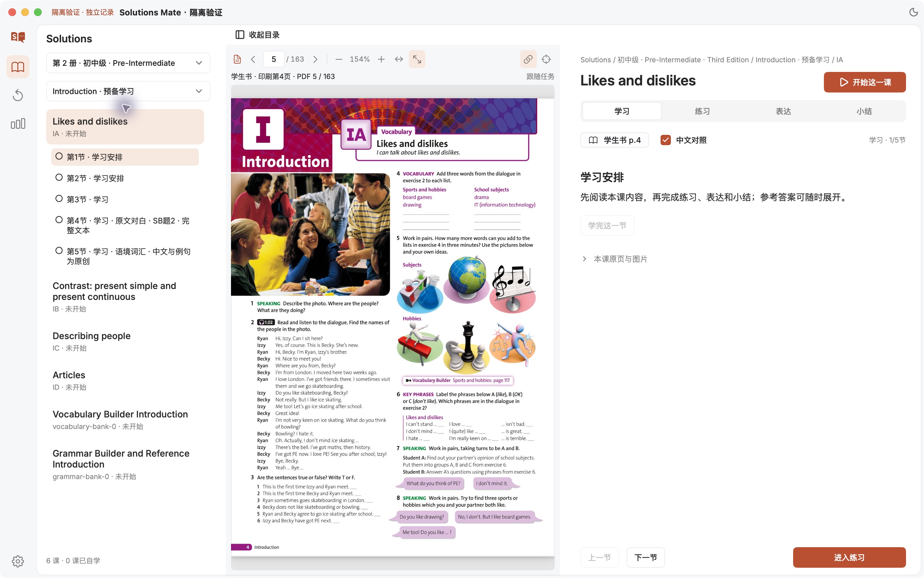Viewport: 924px width, 578px height.
Task: Click the crosshair locate icon
Action: [546, 59]
